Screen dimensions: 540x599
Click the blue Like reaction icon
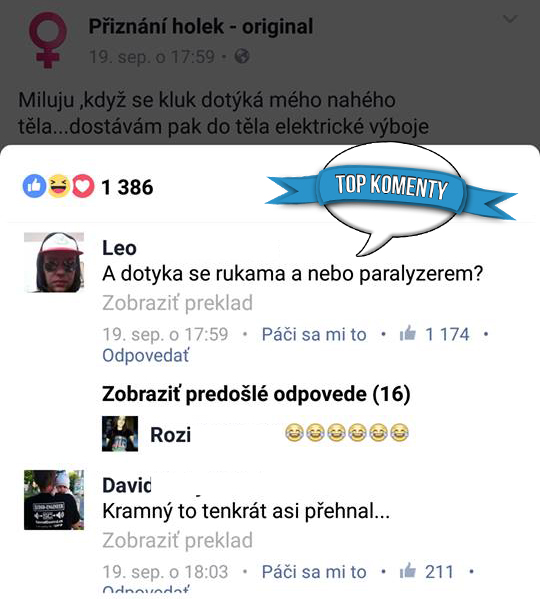(34, 186)
